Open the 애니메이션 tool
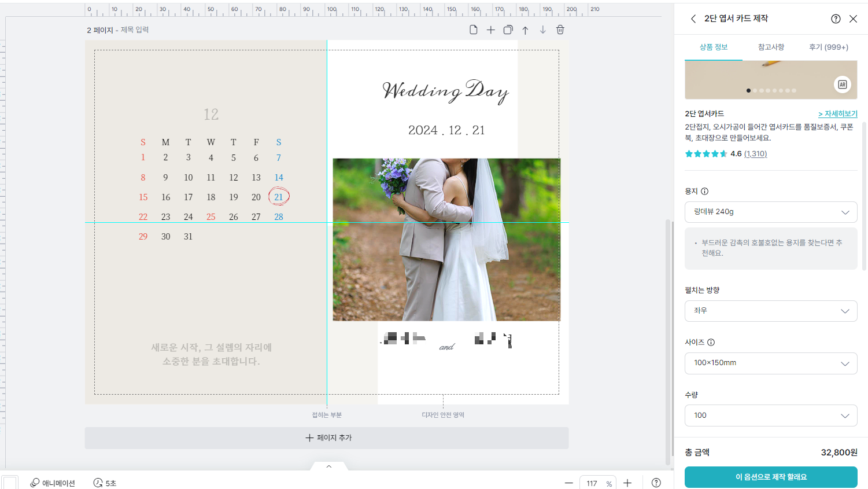 (x=53, y=483)
